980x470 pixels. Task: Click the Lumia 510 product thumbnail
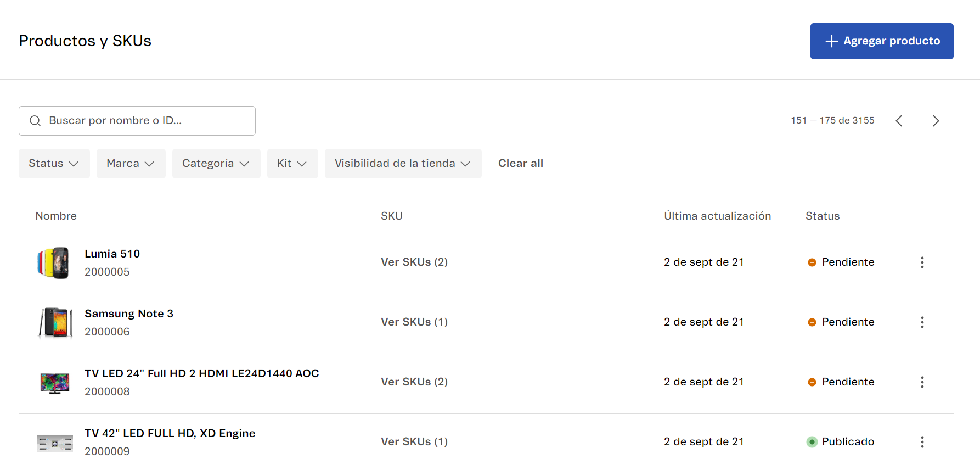coord(54,263)
